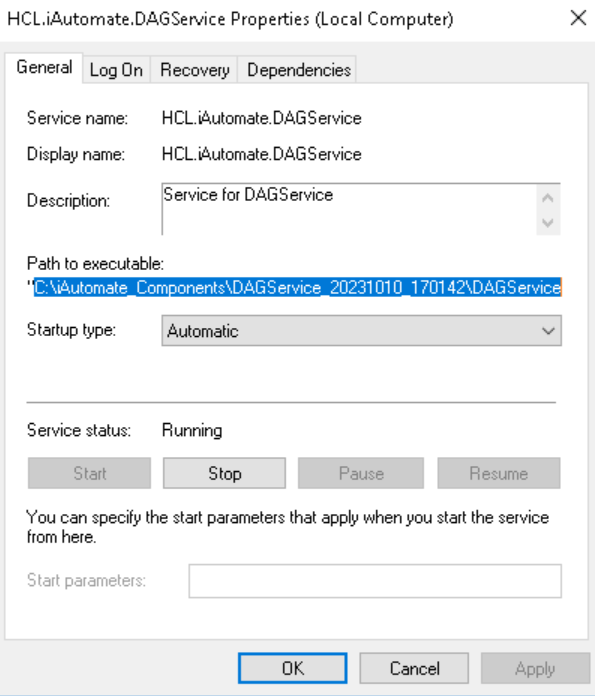Click Description scrollbar down arrow
Image resolution: width=595 pixels, height=696 pixels.
coord(548,222)
